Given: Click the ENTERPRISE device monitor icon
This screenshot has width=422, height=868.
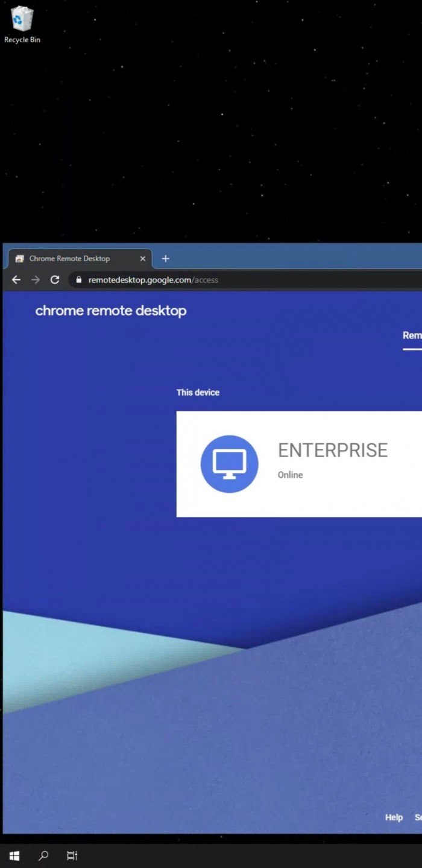Looking at the screenshot, I should (x=229, y=464).
